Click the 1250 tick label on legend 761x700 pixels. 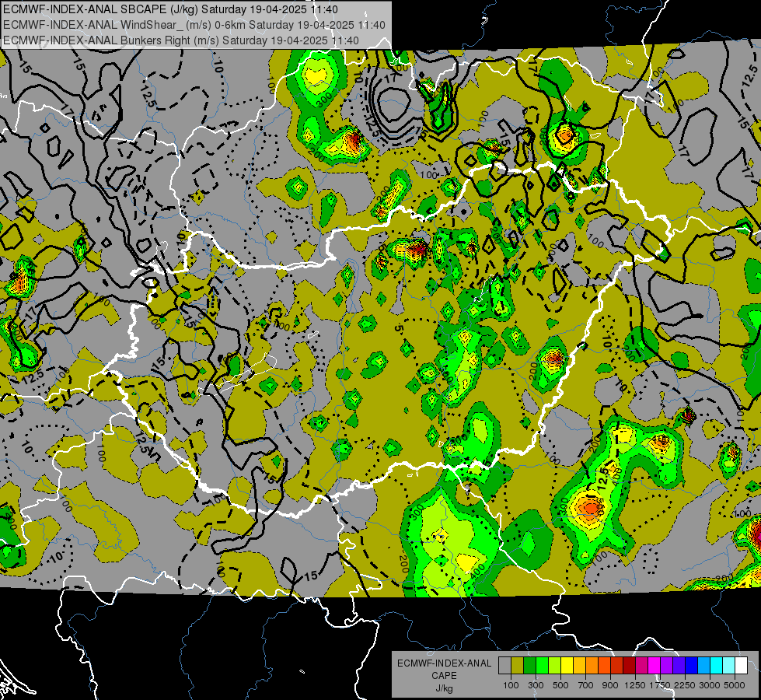(635, 685)
